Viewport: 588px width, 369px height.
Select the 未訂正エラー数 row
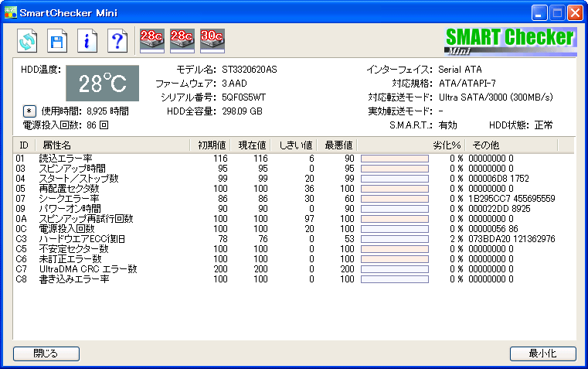tap(294, 259)
